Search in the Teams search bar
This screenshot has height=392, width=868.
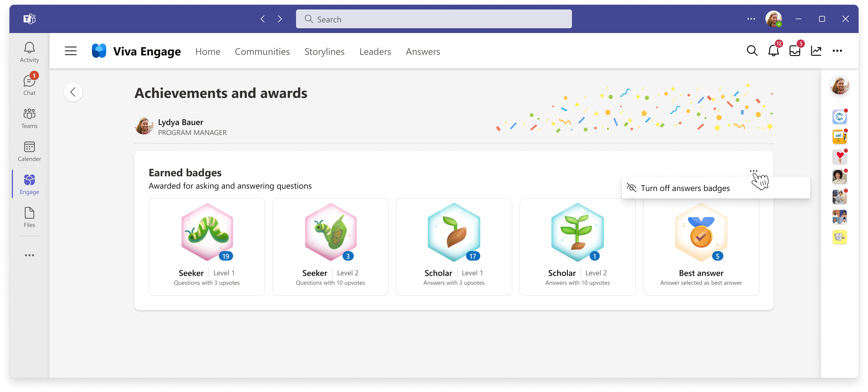pos(435,19)
